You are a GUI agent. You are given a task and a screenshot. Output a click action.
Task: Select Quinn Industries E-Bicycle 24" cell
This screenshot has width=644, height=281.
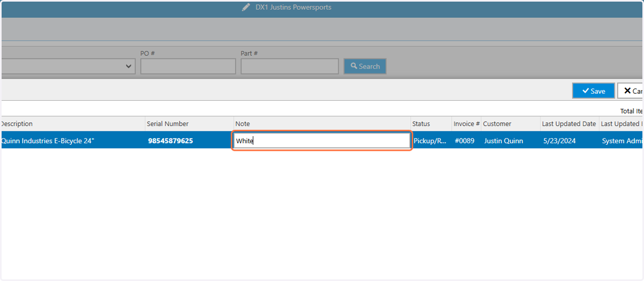(x=72, y=140)
